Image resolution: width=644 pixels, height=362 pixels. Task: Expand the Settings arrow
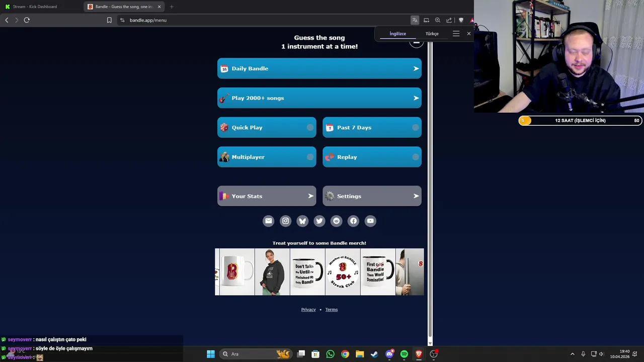(416, 196)
